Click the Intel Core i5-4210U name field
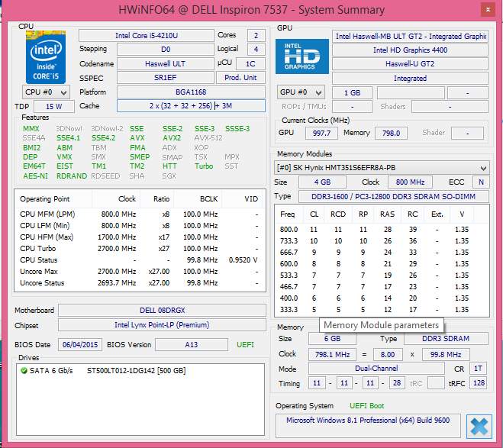The width and height of the screenshot is (503, 448). 143,35
